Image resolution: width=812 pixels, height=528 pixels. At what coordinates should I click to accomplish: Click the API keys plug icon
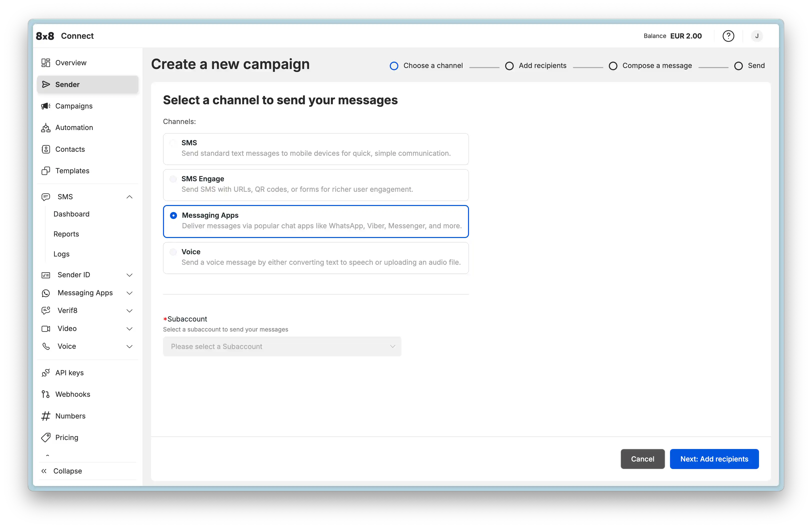[x=46, y=373]
